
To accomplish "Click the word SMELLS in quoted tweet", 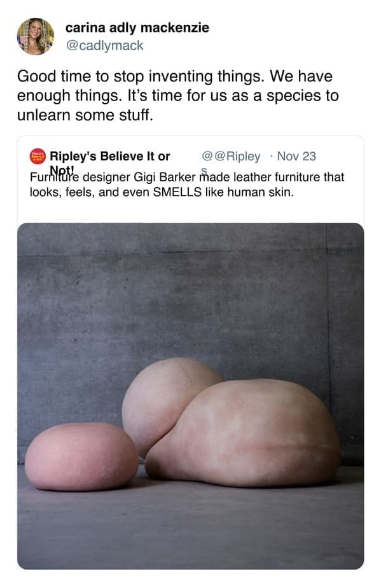I will pyautogui.click(x=177, y=192).
